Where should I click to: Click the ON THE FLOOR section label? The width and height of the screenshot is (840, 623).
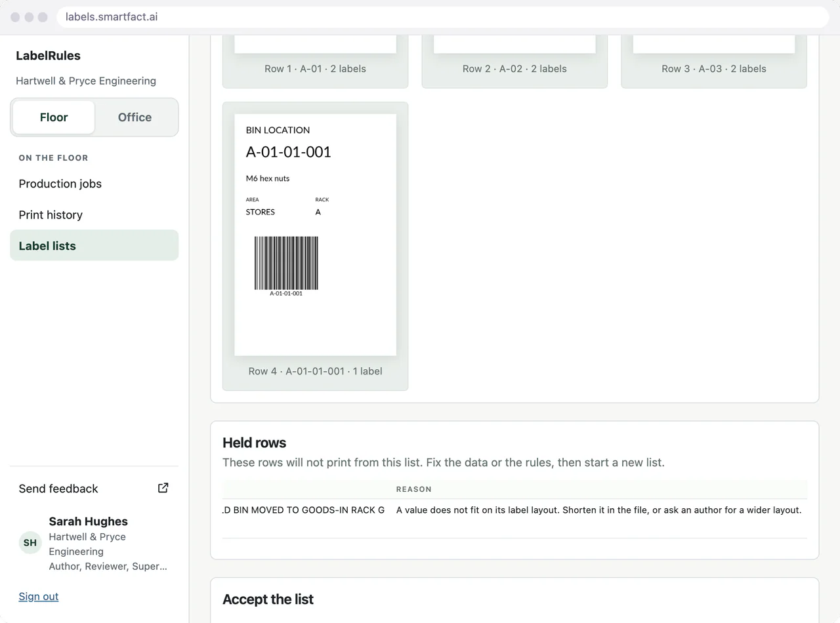coord(53,158)
